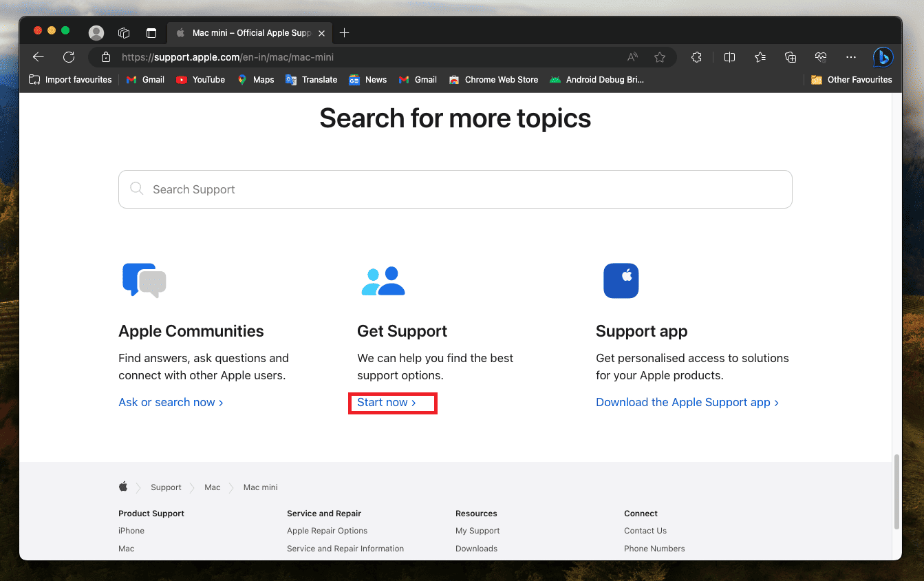Follow the Start now link
This screenshot has height=581, width=924.
point(387,402)
